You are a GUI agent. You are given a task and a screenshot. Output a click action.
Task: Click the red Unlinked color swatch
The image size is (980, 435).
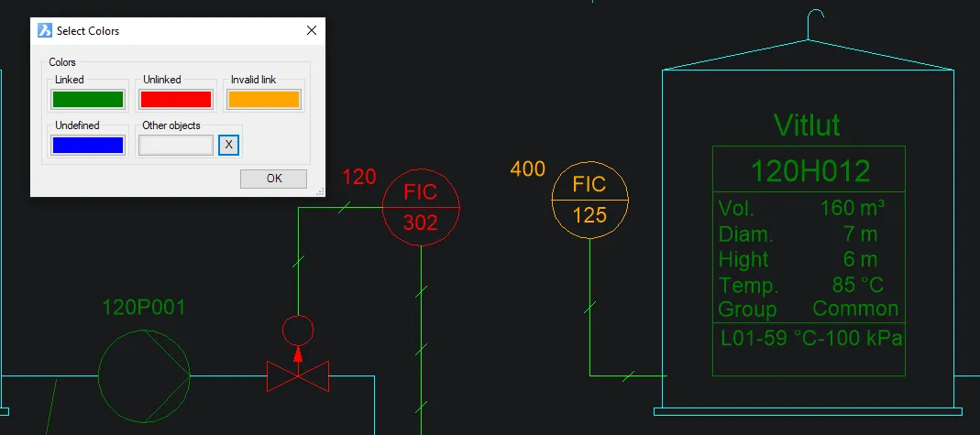176,99
